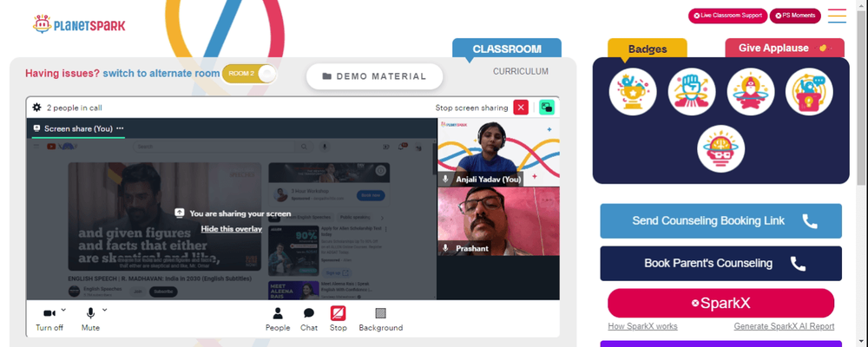The width and height of the screenshot is (868, 347).
Task: Award the raised fist badge
Action: click(x=692, y=92)
